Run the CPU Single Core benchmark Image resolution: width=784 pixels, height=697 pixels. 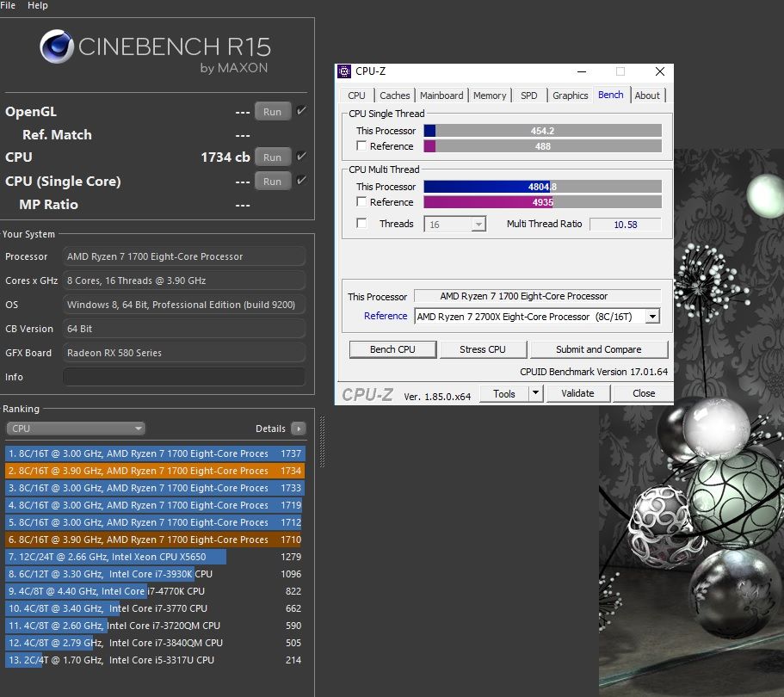point(273,181)
